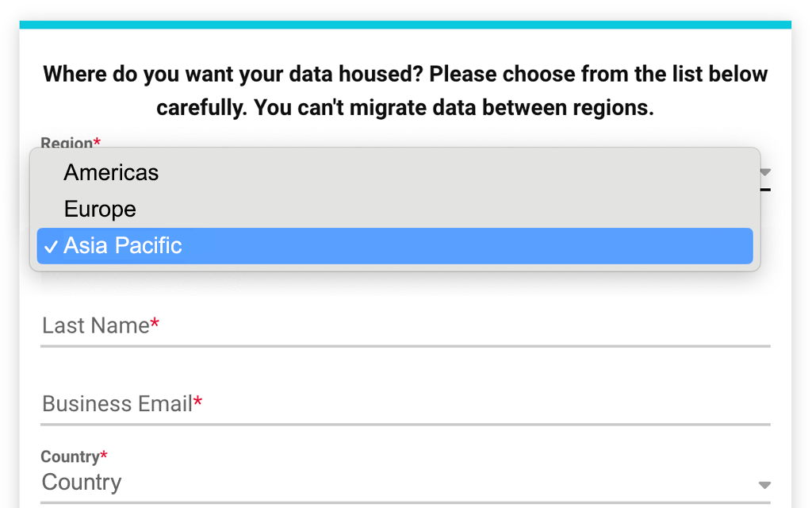Image resolution: width=812 pixels, height=508 pixels.
Task: Click inside the Business Email field
Action: [x=317, y=404]
